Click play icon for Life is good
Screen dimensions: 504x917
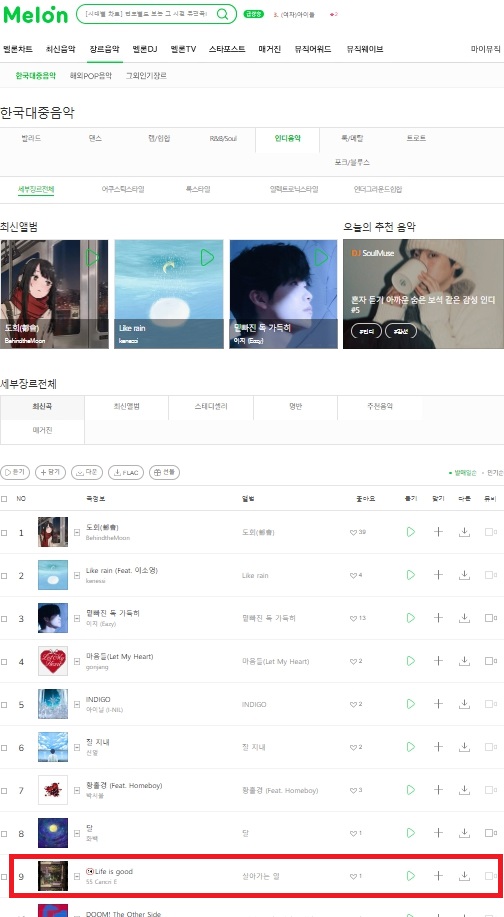[x=410, y=875]
